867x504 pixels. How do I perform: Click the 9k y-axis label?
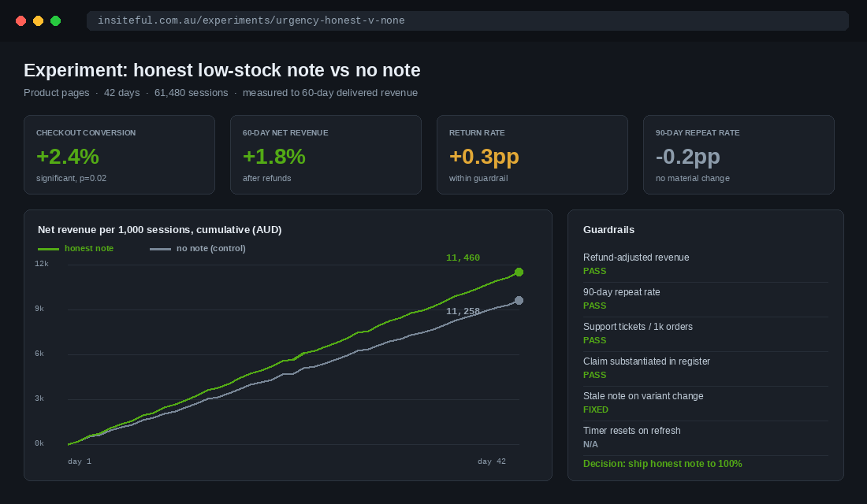39,309
